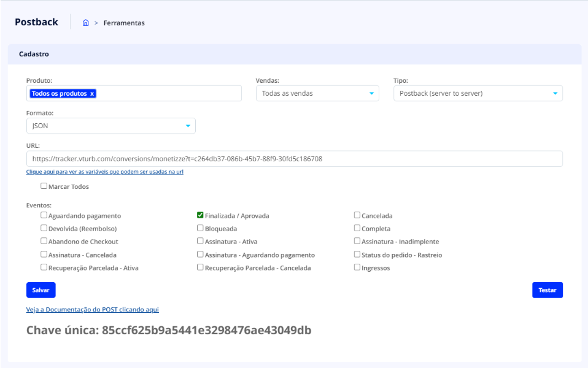This screenshot has height=368, width=588.
Task: Click inside the Produto field
Action: tap(169, 93)
